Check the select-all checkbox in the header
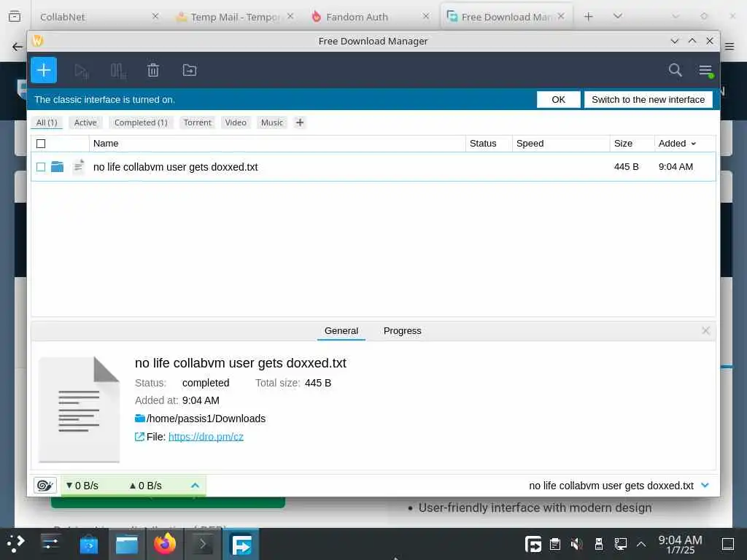Viewport: 747px width, 560px height. click(41, 144)
